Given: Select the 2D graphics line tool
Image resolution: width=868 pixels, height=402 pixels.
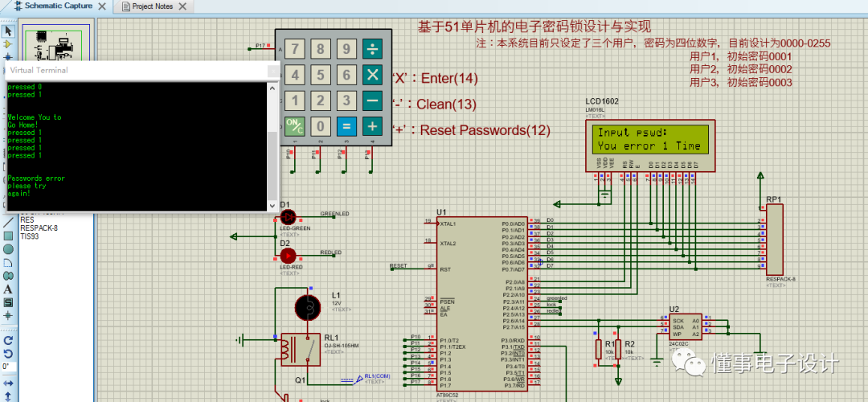Looking at the screenshot, I should (8, 223).
